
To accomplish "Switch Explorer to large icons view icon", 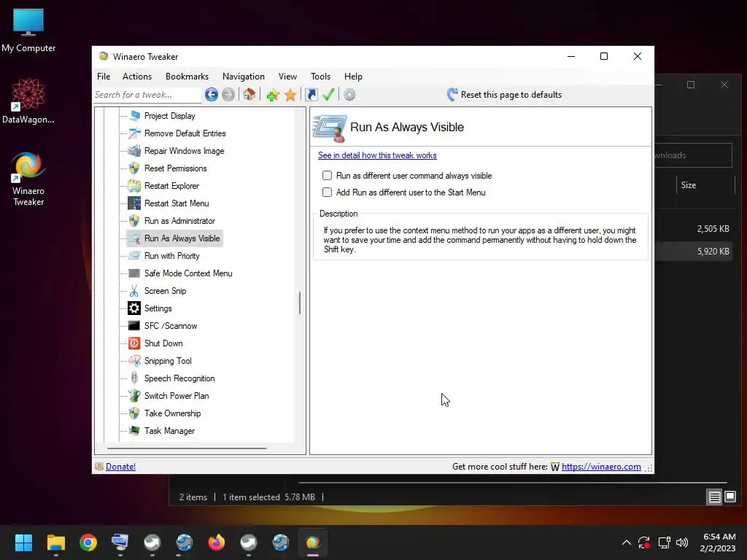I will coord(730,497).
